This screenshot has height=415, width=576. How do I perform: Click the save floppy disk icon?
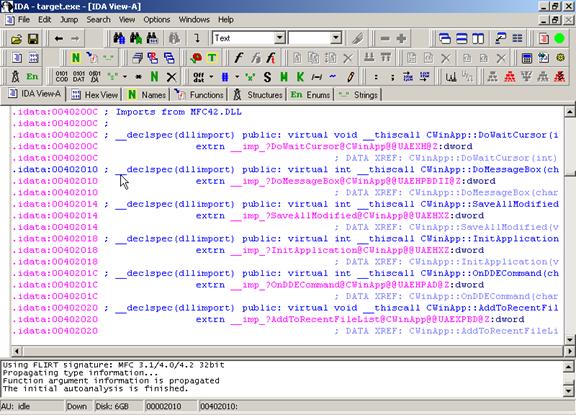coord(33,39)
